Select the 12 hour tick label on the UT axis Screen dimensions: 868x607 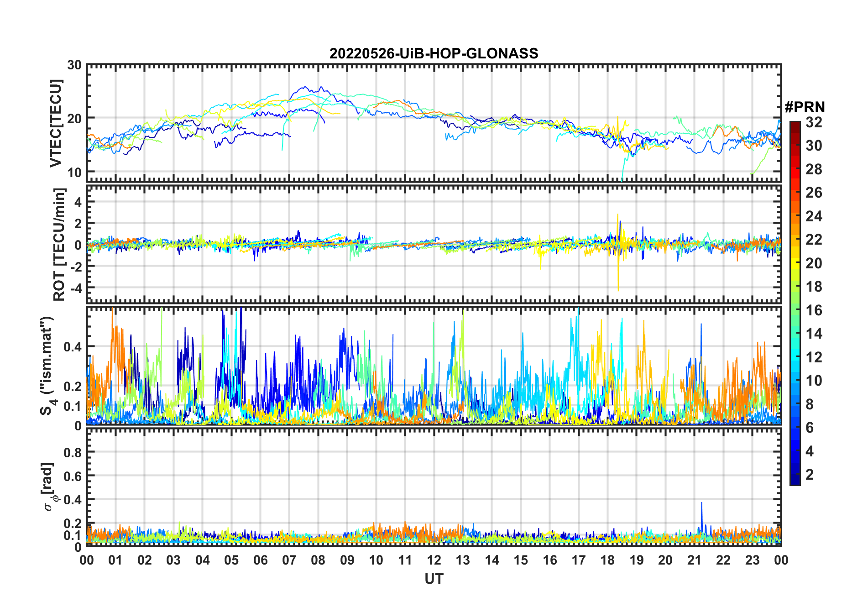point(434,560)
